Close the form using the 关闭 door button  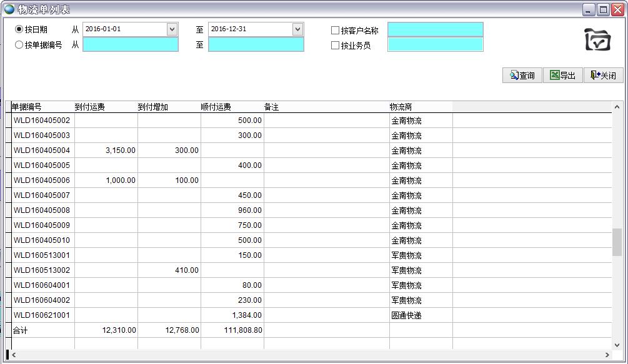pos(603,76)
